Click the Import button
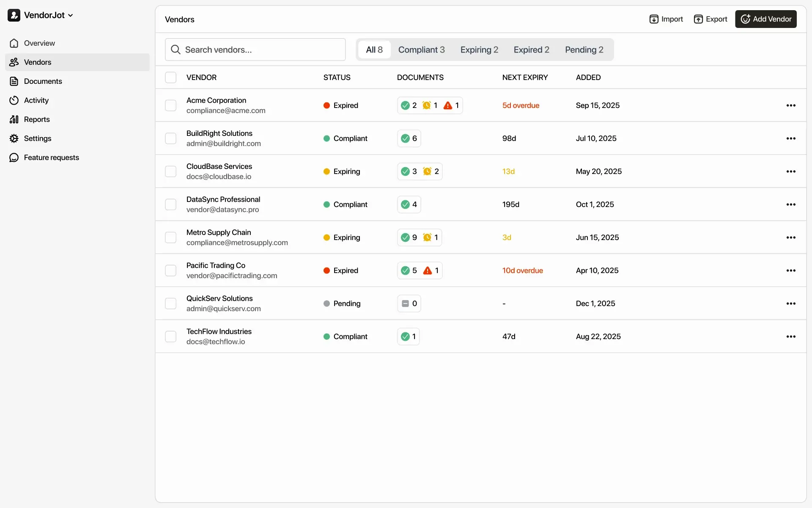This screenshot has width=812, height=508. [x=666, y=19]
